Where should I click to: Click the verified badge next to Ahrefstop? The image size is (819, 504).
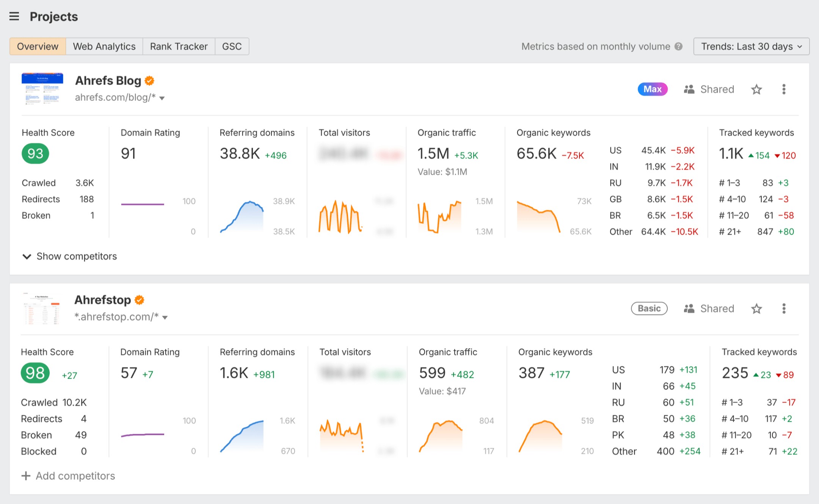tap(139, 299)
